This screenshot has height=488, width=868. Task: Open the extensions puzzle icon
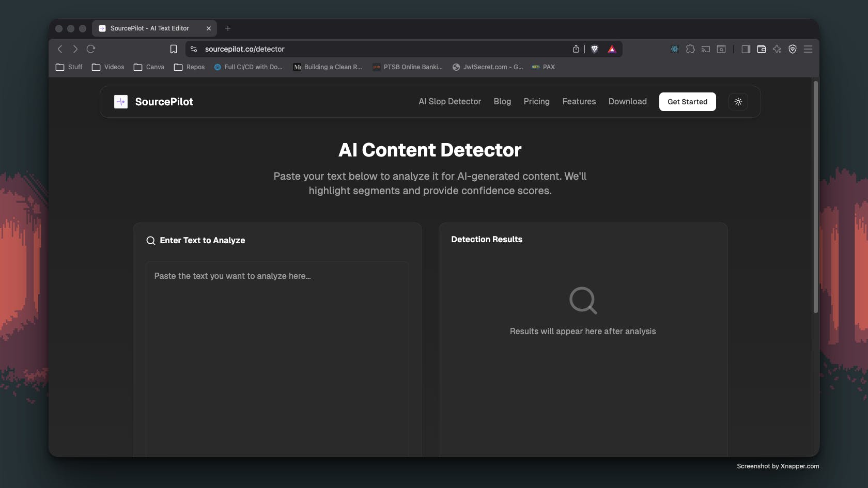[690, 49]
